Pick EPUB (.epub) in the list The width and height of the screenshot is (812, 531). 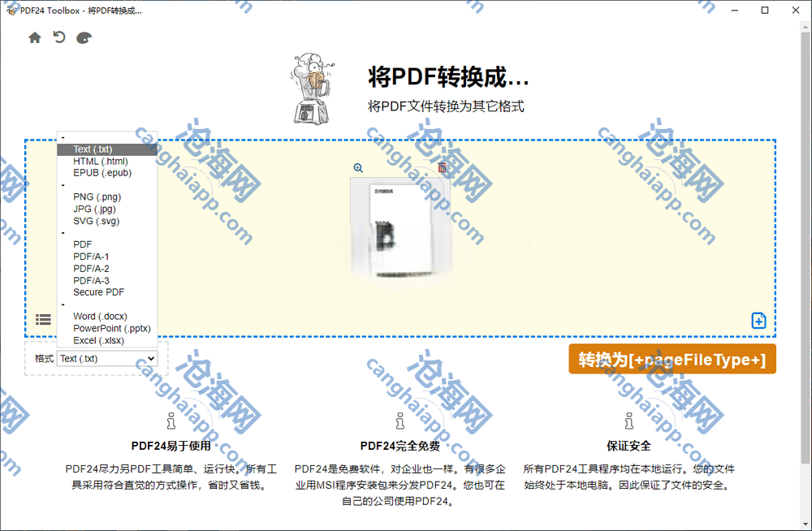tap(102, 173)
